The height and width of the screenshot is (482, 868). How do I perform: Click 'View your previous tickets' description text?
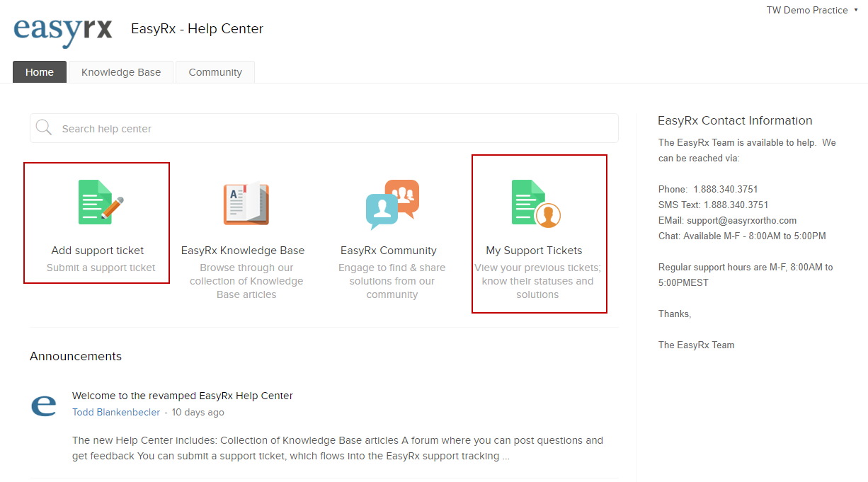537,281
